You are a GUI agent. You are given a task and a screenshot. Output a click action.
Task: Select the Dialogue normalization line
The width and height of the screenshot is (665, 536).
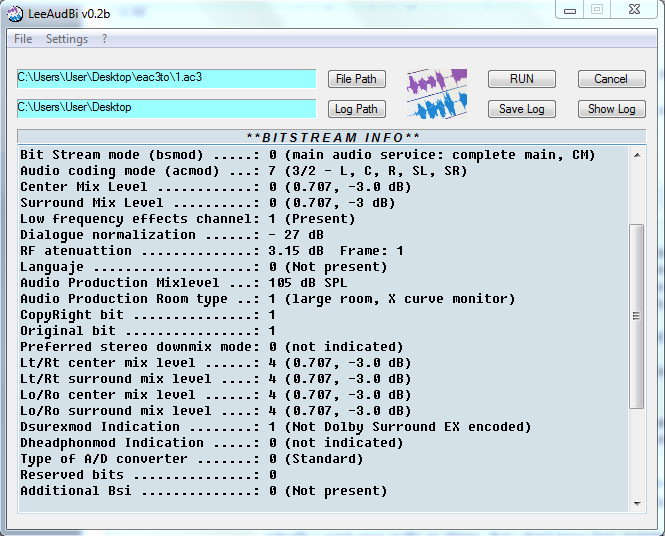[172, 235]
